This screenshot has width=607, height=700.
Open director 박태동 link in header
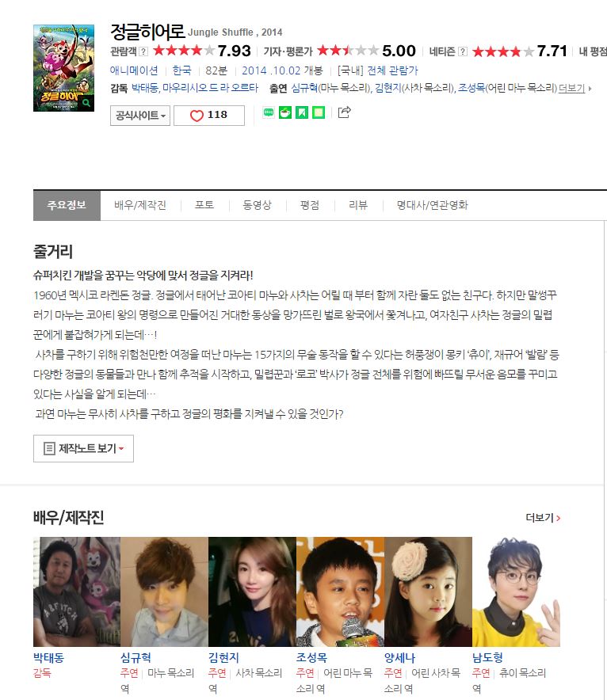pos(145,88)
